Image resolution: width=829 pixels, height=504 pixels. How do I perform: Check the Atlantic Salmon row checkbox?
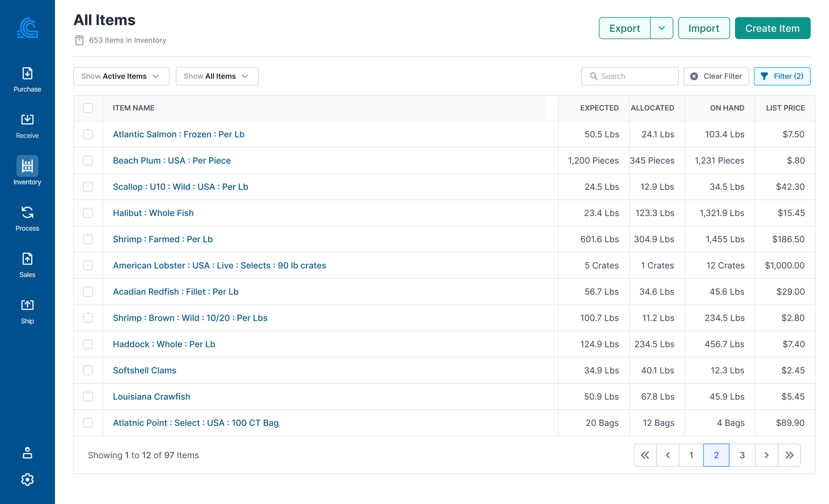click(88, 134)
